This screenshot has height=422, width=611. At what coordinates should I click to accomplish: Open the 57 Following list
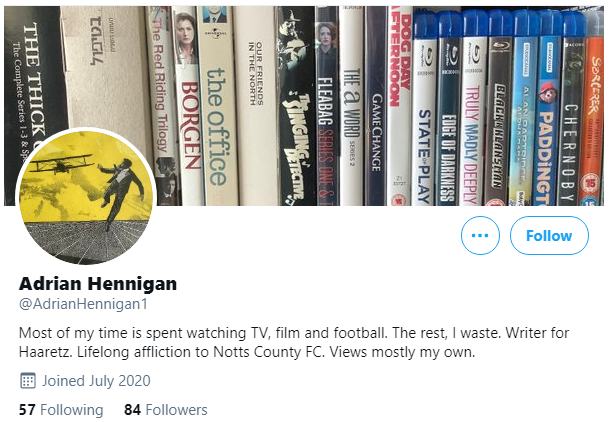coord(61,410)
